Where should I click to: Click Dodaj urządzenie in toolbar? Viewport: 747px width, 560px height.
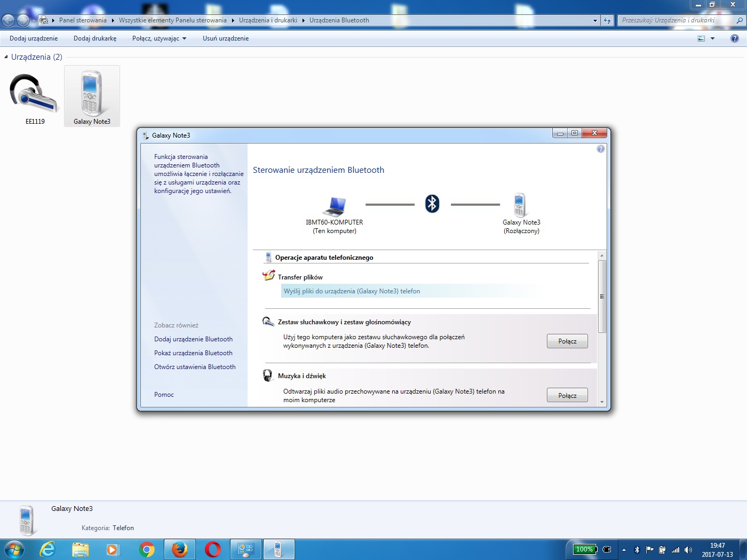coord(34,38)
